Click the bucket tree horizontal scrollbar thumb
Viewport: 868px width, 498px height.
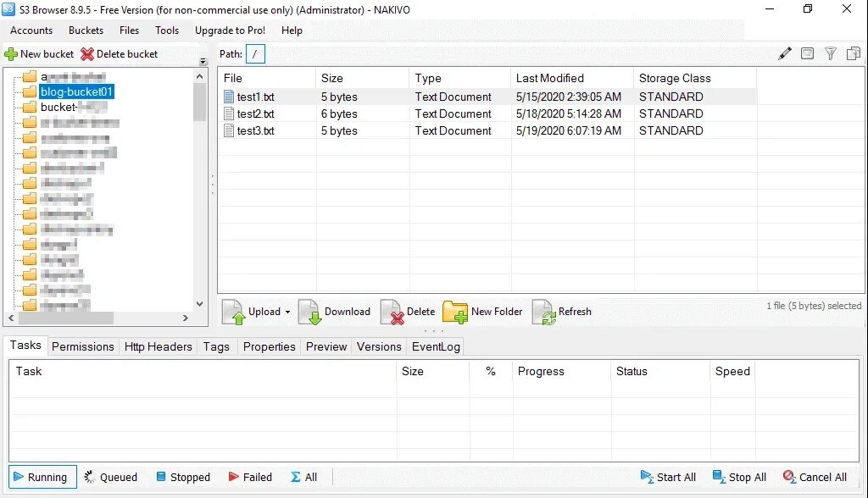tap(66, 318)
